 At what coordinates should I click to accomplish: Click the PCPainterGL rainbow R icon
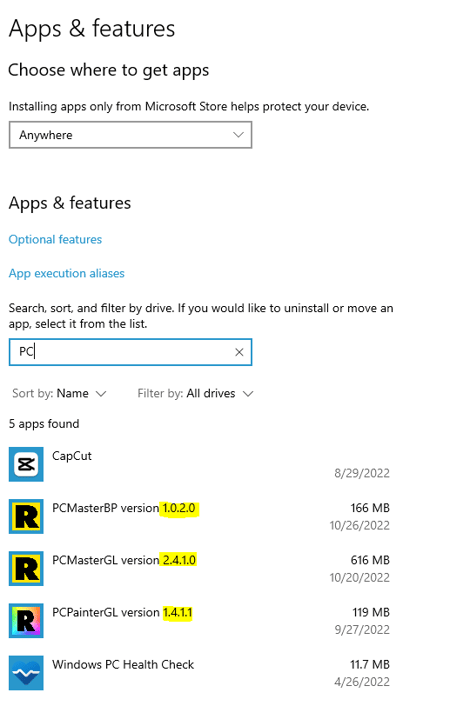click(26, 620)
